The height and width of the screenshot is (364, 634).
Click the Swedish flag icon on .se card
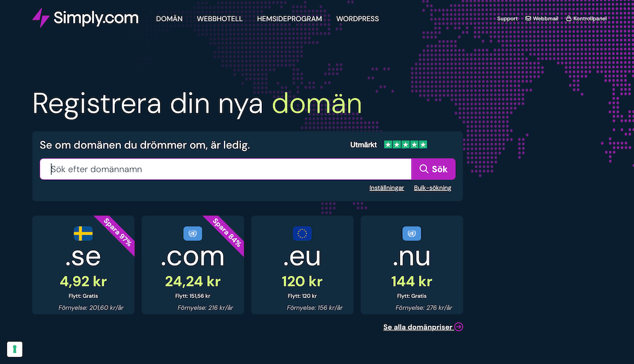[x=83, y=233]
